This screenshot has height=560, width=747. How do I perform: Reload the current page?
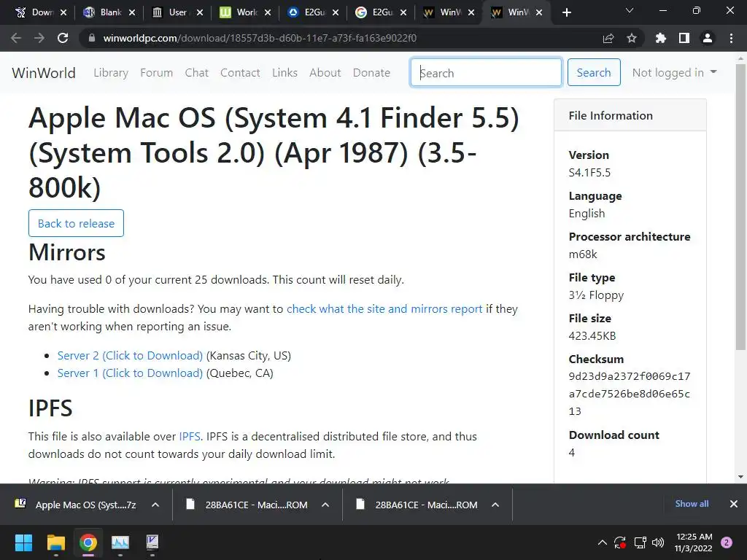pyautogui.click(x=63, y=38)
